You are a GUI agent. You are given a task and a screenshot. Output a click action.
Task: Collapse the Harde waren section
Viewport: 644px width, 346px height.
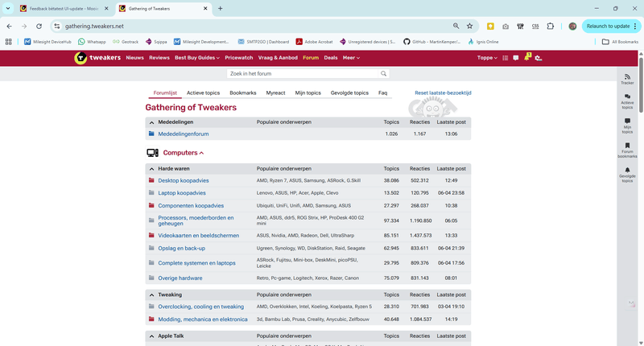(x=151, y=169)
